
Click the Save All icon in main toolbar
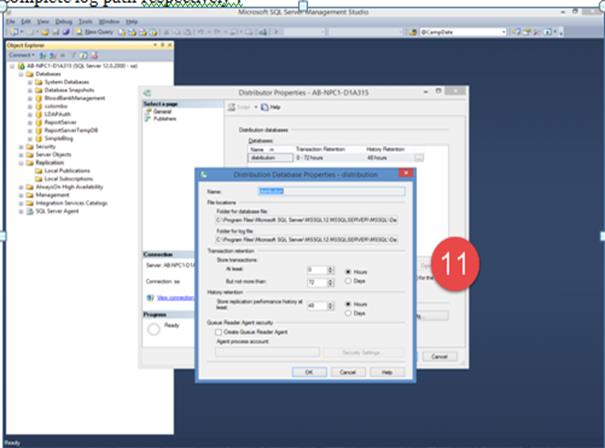click(x=66, y=32)
